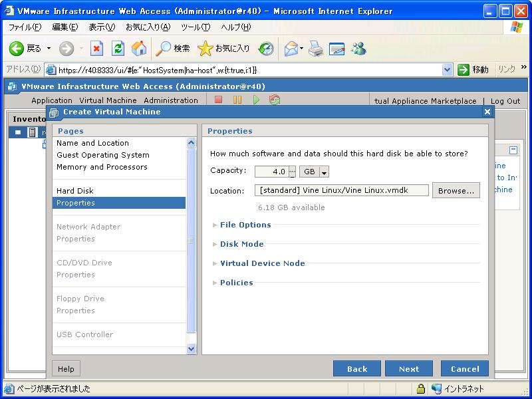
Task: Open the address bar history dropdown
Action: (x=447, y=70)
